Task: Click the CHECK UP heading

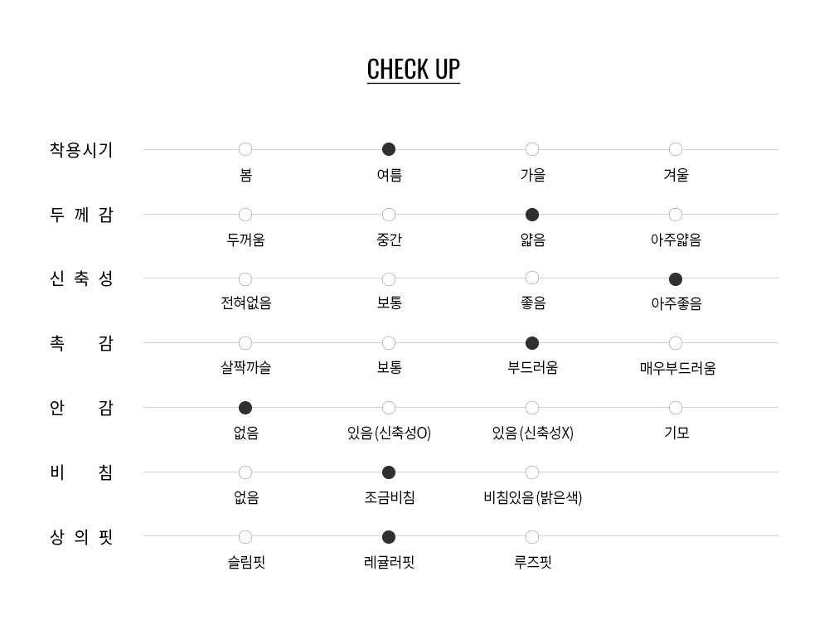Action: 413,69
